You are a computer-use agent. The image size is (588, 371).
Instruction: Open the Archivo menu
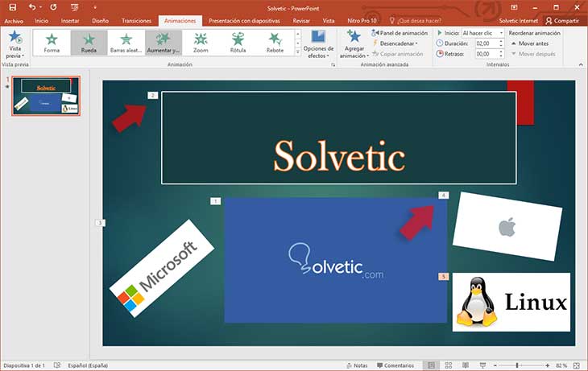click(14, 21)
